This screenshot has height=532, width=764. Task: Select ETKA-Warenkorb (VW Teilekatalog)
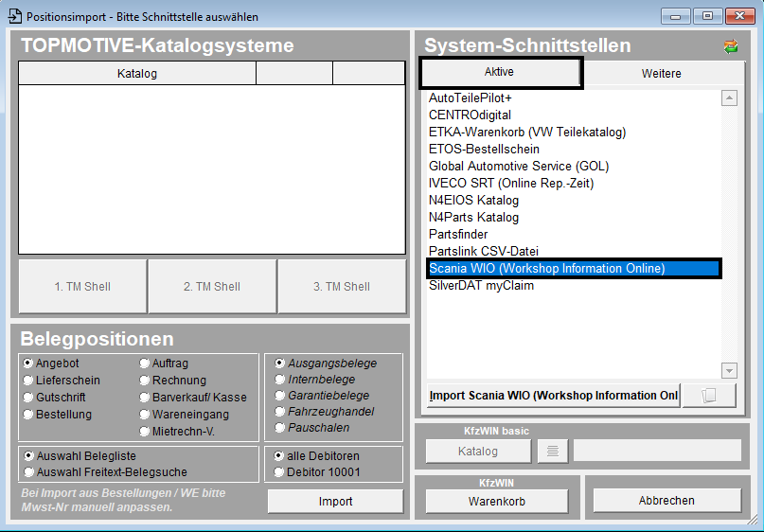574,132
